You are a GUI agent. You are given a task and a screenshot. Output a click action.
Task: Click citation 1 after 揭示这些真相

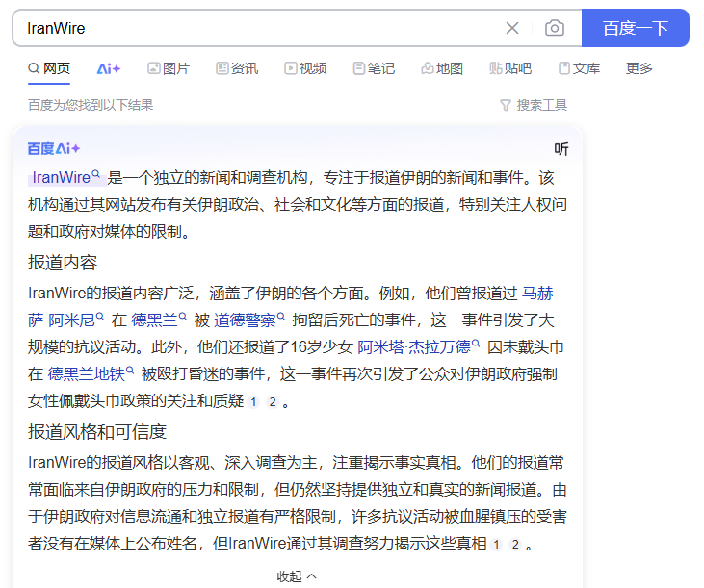point(497,545)
